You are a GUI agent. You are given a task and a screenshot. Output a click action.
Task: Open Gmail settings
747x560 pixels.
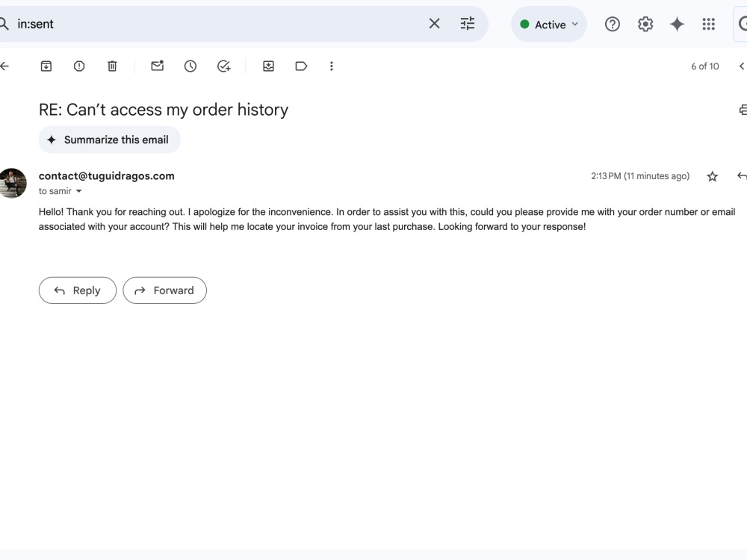(x=645, y=23)
